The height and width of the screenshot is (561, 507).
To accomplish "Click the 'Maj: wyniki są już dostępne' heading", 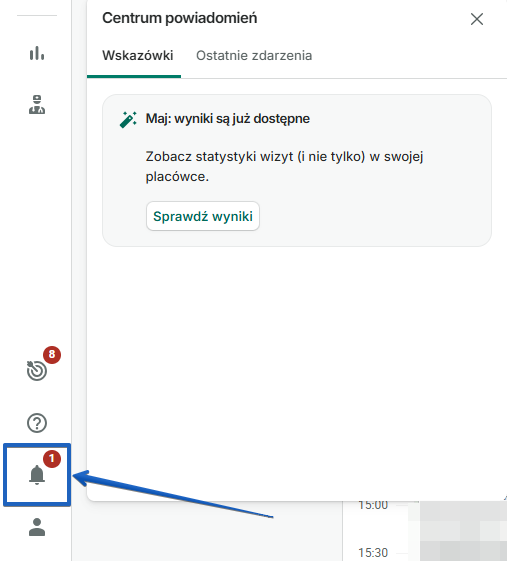I will point(228,118).
